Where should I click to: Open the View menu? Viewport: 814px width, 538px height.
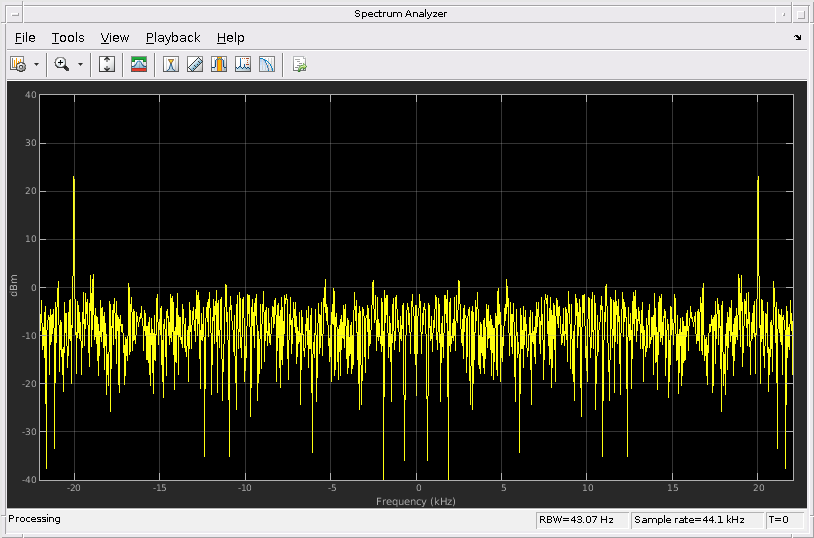pos(115,38)
